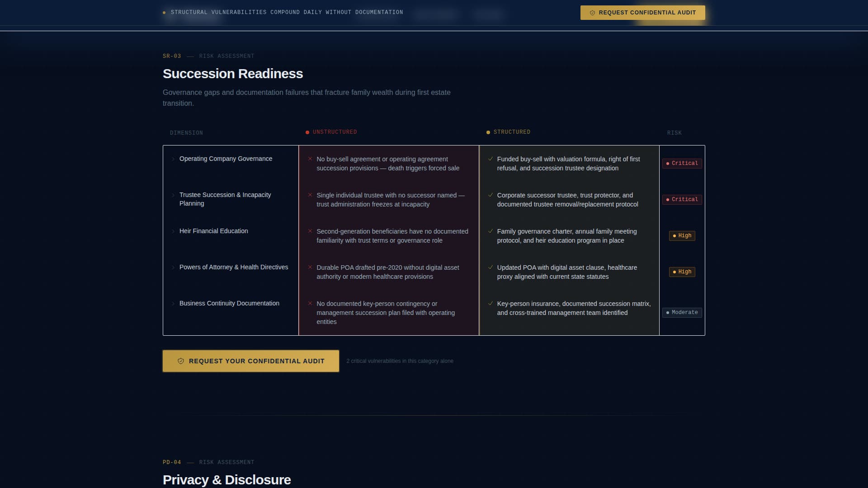Click Heir Financial Education label
The width and height of the screenshot is (868, 488).
click(x=213, y=231)
